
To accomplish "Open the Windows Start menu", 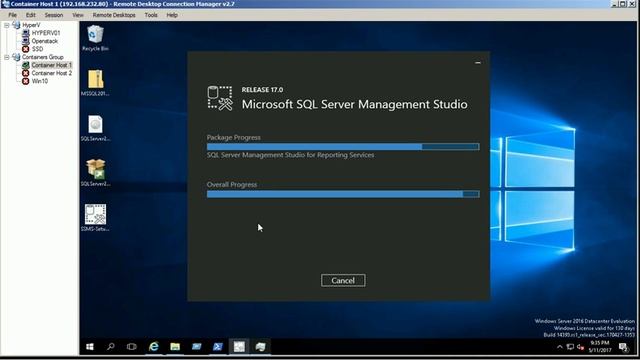I will click(90, 347).
